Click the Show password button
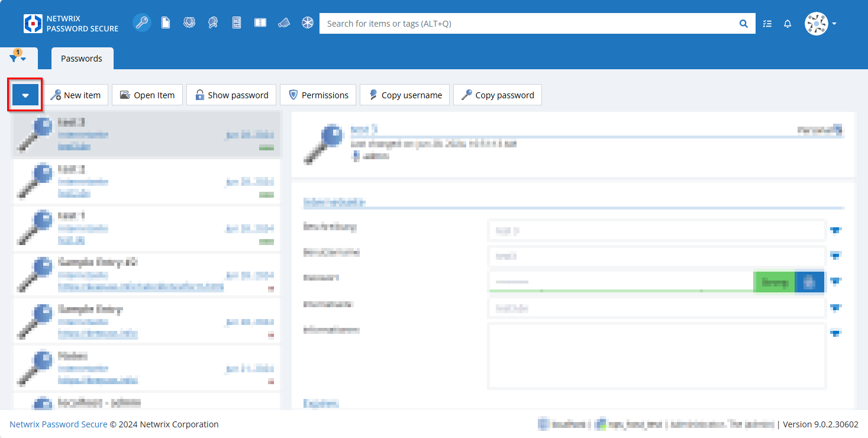 [231, 95]
